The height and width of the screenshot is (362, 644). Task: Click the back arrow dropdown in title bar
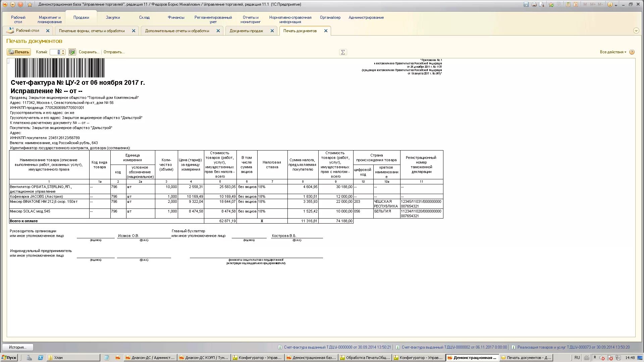12,4
